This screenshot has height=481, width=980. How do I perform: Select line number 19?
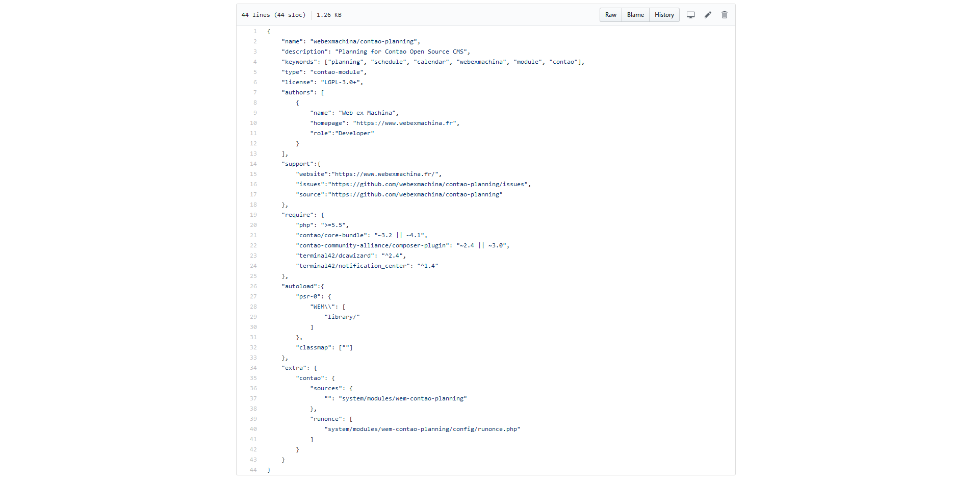(x=253, y=215)
